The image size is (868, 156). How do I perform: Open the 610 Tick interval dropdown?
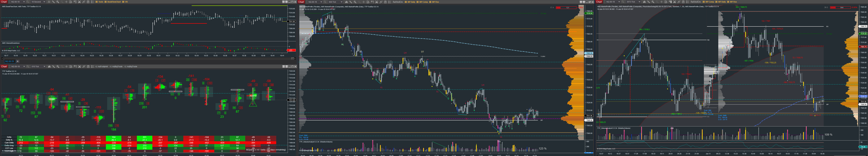point(38,66)
